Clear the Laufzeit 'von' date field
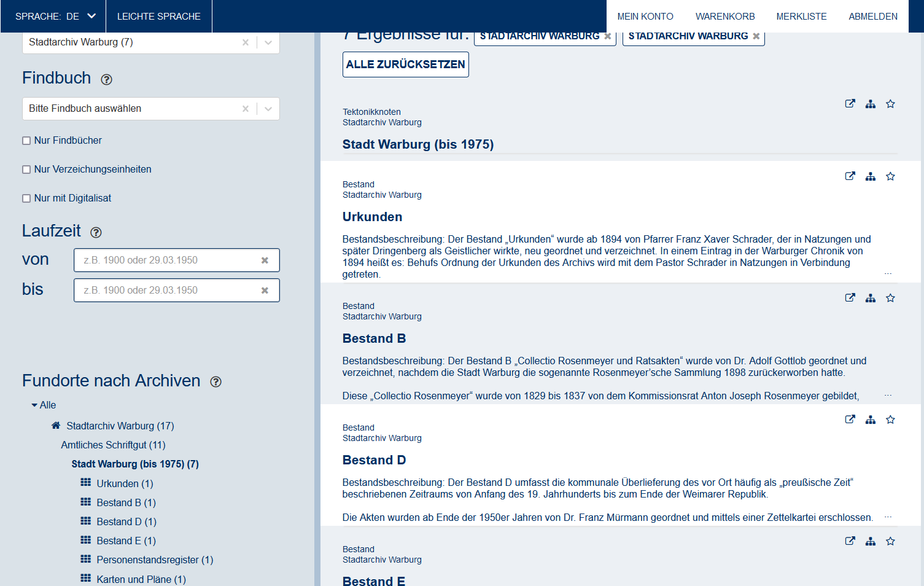This screenshot has width=924, height=586. click(265, 260)
